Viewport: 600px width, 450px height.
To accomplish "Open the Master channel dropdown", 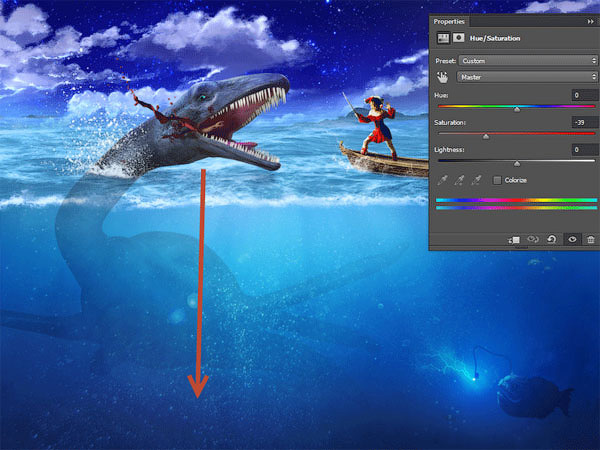I will (527, 77).
